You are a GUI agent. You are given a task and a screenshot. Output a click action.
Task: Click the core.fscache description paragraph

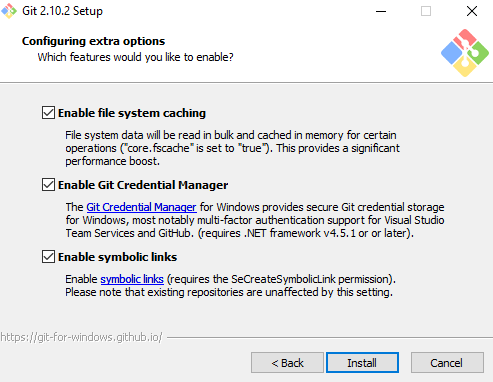point(232,148)
